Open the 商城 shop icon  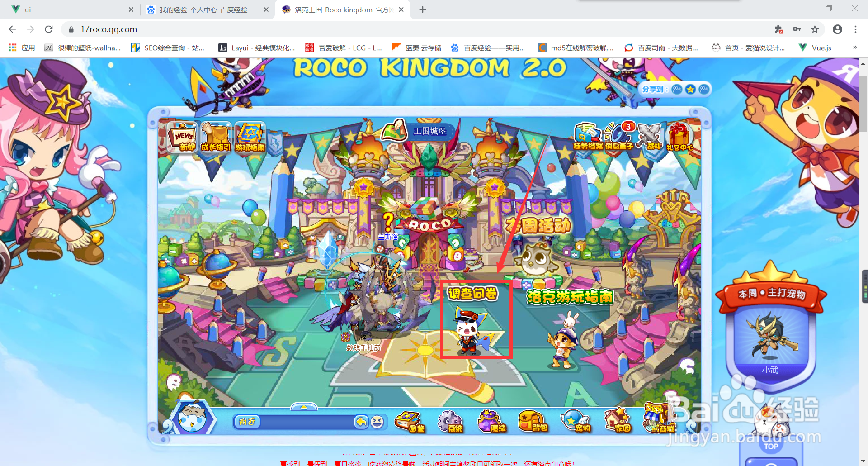(660, 419)
